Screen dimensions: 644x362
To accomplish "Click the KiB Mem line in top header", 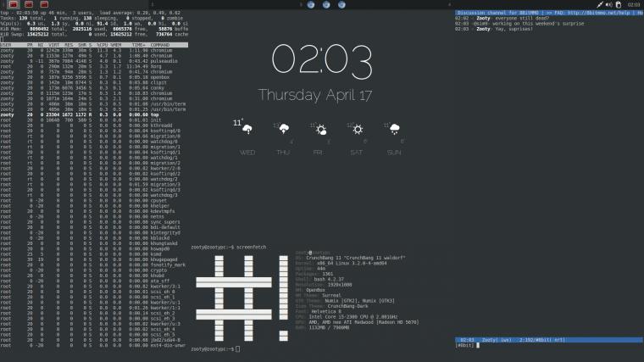I will tap(94, 29).
